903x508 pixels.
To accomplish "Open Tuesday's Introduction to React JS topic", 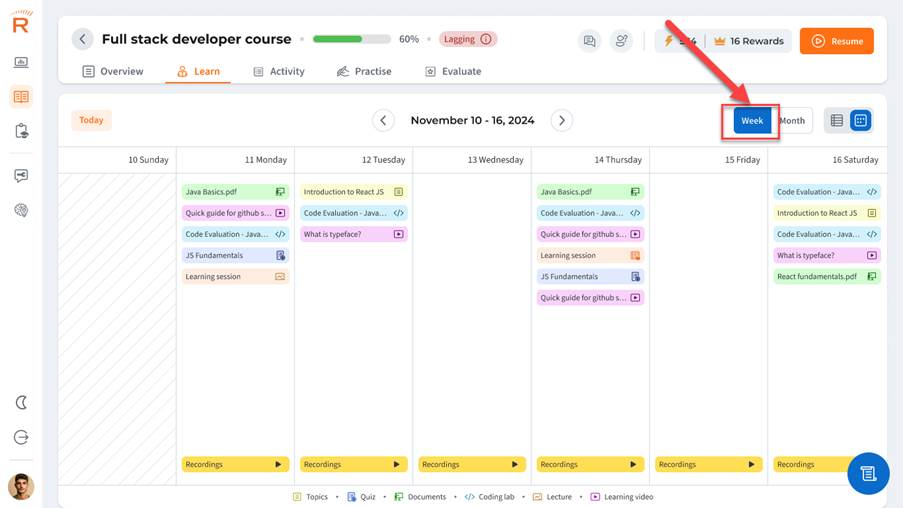I will tap(354, 192).
